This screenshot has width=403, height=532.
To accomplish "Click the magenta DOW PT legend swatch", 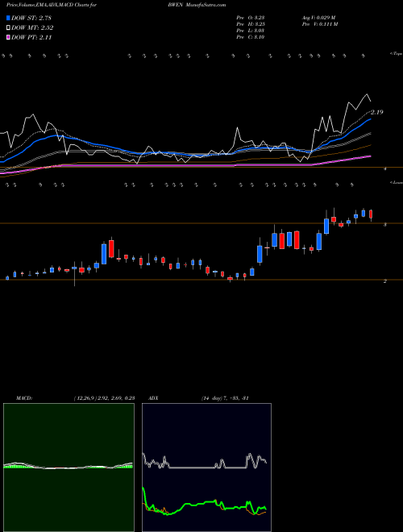I will pos(9,37).
